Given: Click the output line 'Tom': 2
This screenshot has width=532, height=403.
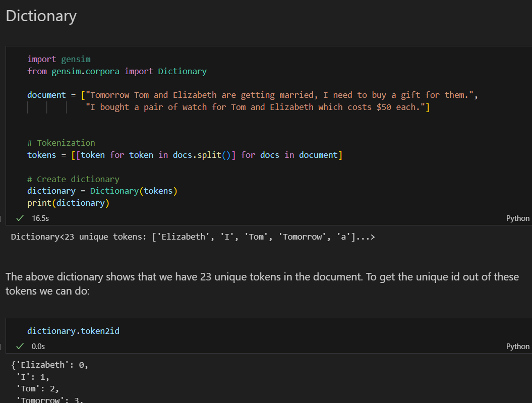Looking at the screenshot, I should pyautogui.click(x=38, y=389).
